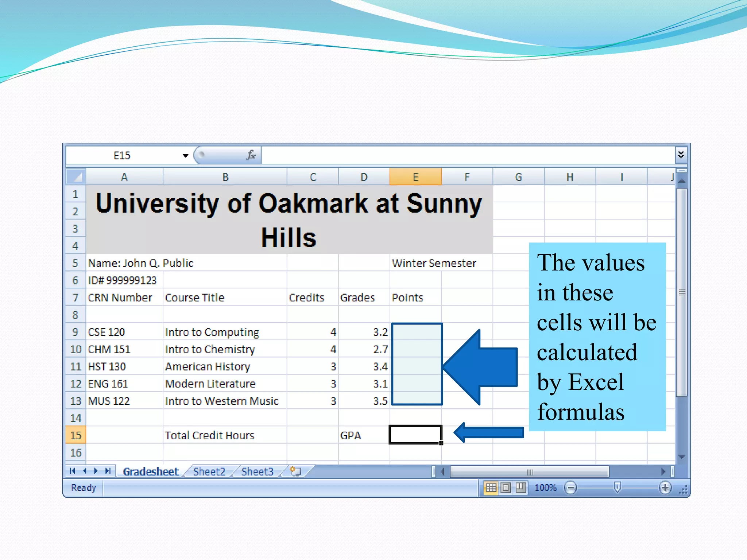Viewport: 747px width, 560px height.
Task: Select the 'Grades' header cell
Action: click(364, 297)
